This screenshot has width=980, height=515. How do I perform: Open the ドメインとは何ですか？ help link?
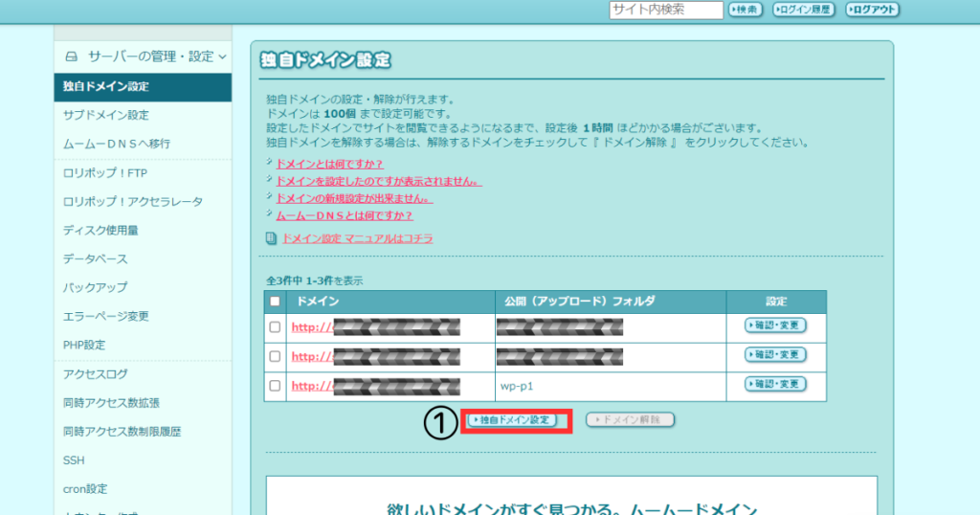pos(329,164)
